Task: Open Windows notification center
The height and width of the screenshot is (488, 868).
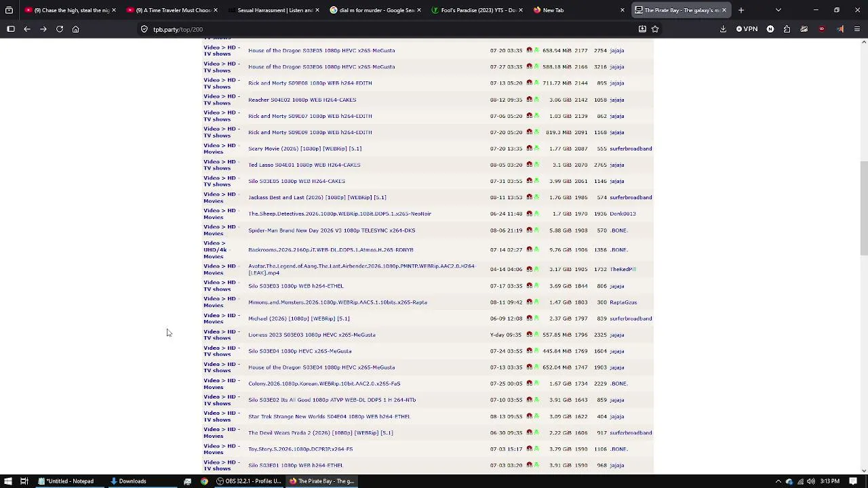Action: (x=853, y=481)
